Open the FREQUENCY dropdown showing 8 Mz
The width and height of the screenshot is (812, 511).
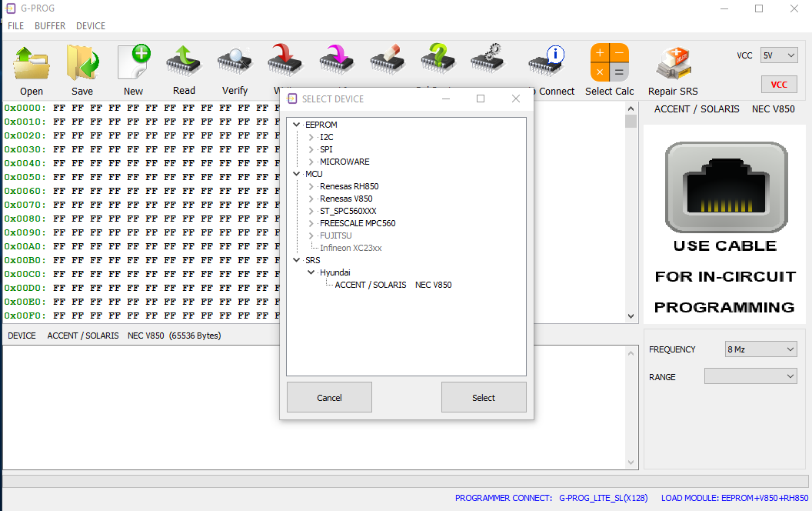pos(760,349)
